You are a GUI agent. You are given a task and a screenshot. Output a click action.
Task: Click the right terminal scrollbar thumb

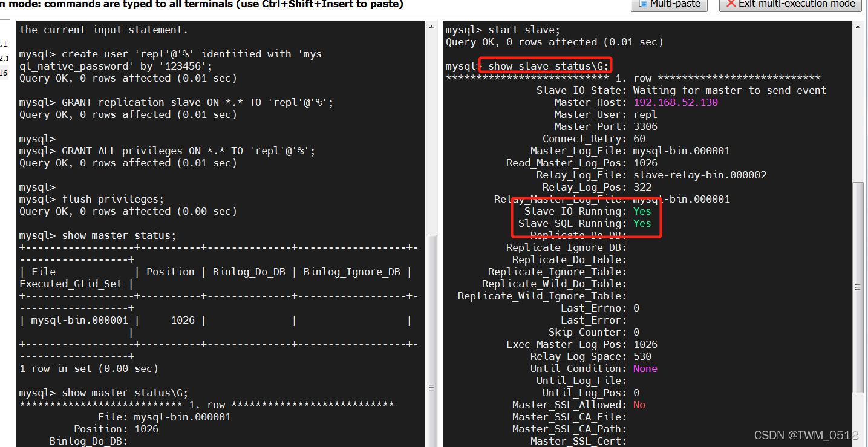857,287
